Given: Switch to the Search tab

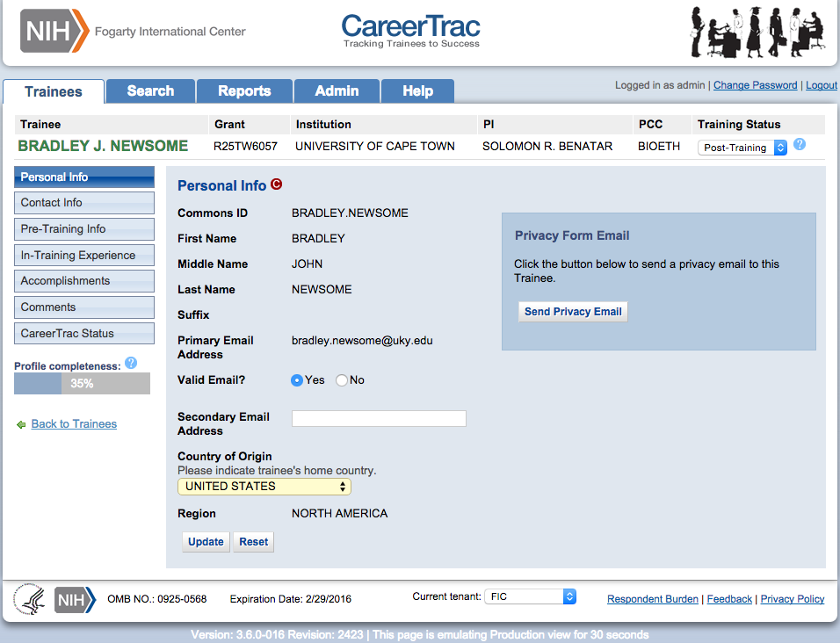Looking at the screenshot, I should pos(150,91).
